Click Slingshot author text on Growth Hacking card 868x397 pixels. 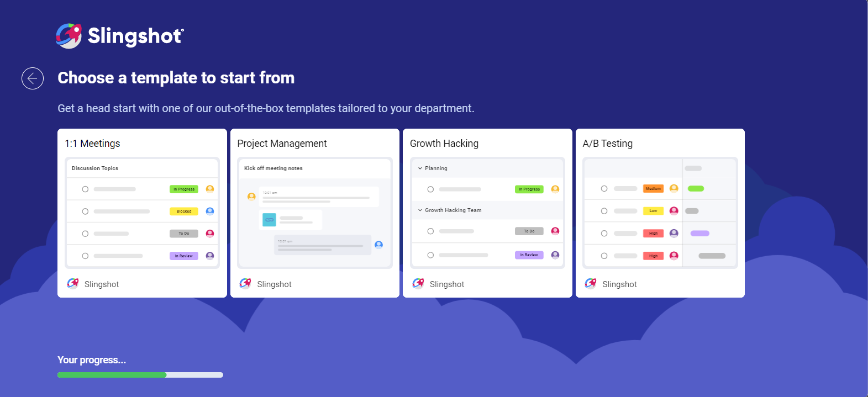pyautogui.click(x=447, y=284)
